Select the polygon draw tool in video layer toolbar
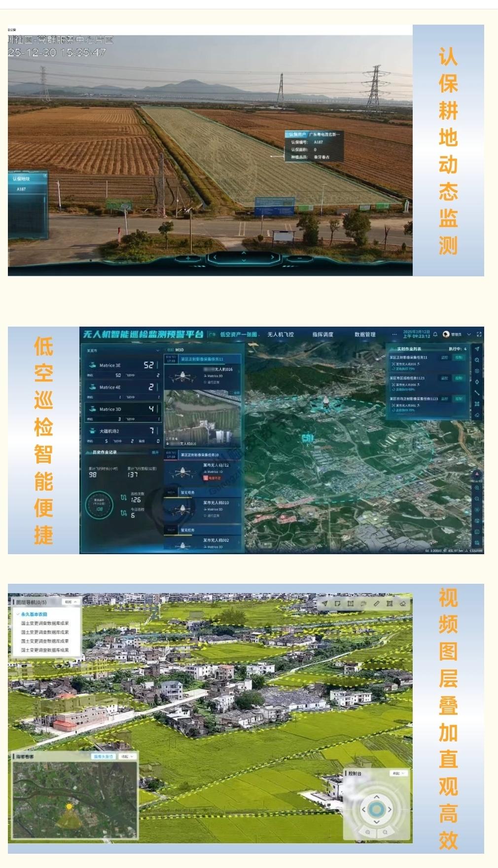Screen dimensions: 498x868 coord(338,603)
